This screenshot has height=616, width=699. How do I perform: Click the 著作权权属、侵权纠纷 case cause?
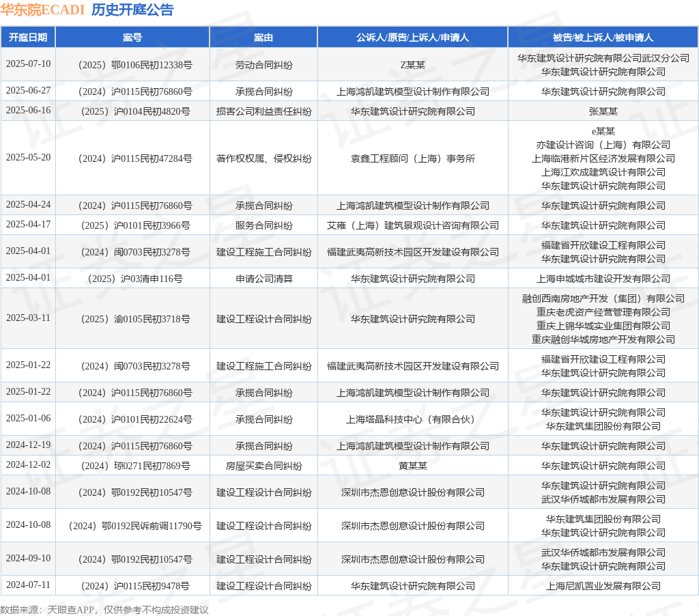point(264,159)
